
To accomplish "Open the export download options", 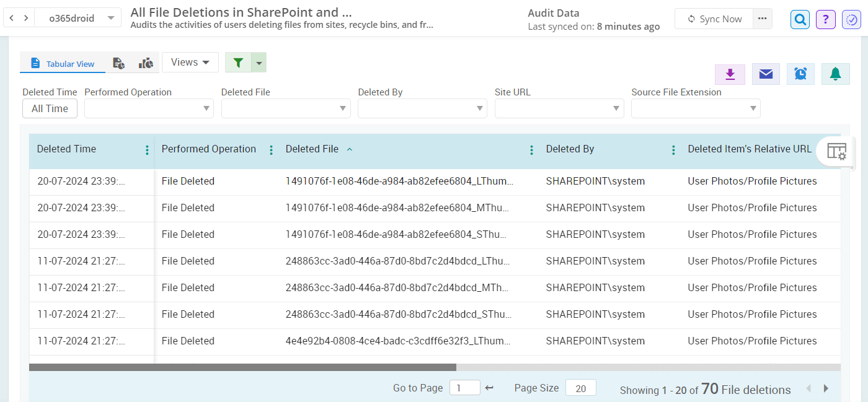I will 730,74.
